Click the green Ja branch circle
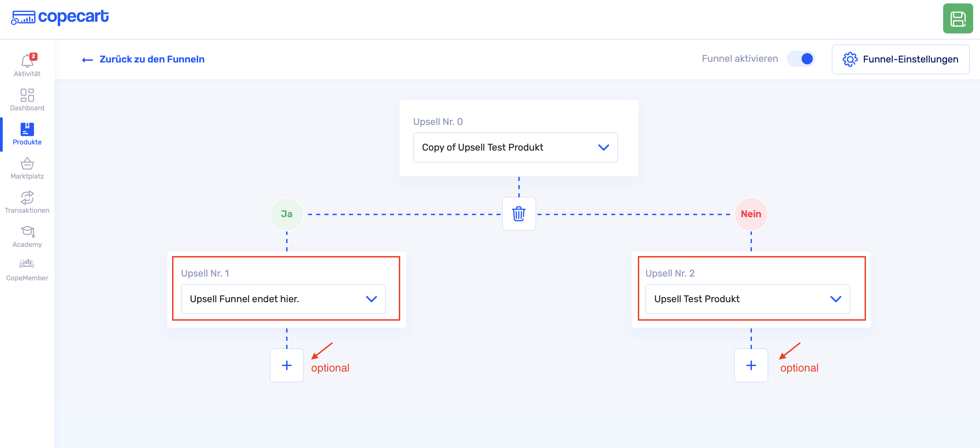The image size is (980, 448). click(x=286, y=214)
